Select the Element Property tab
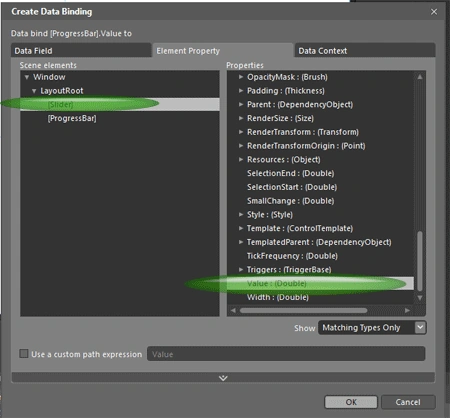Image resolution: width=450 pixels, height=418 pixels. pos(223,51)
